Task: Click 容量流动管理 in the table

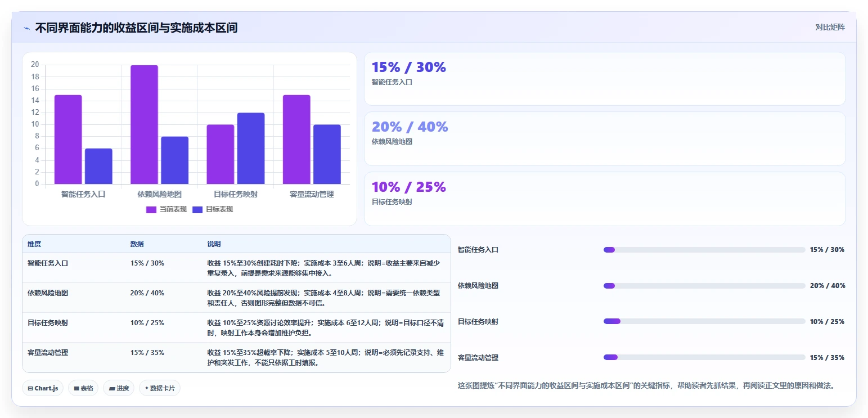Action: (48, 353)
